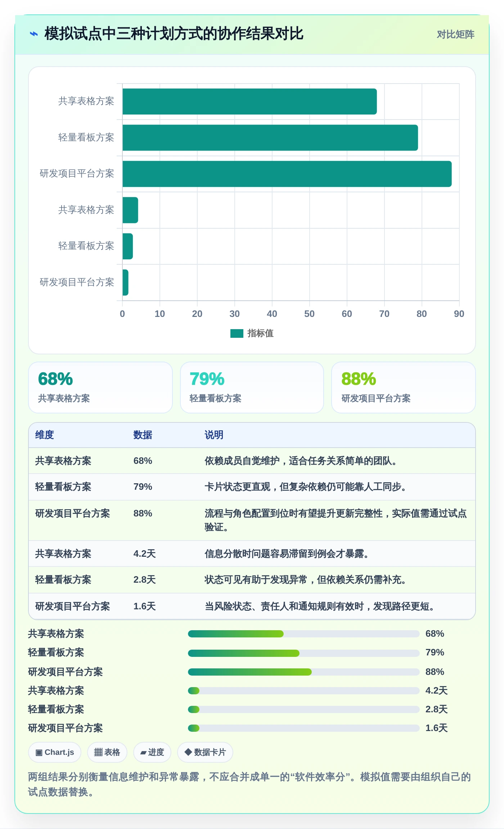Click description starting with 流程与角色配置到位
The image size is (504, 829).
pyautogui.click(x=336, y=520)
